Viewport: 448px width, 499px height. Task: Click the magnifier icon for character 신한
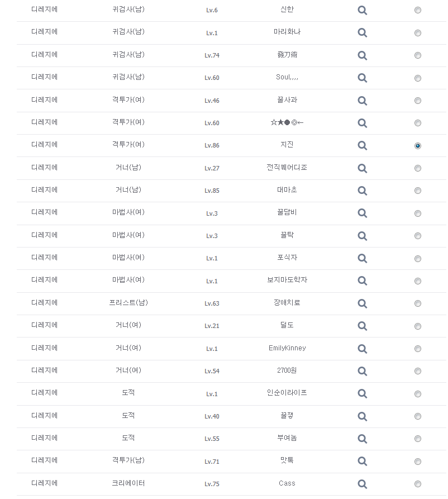pos(363,10)
